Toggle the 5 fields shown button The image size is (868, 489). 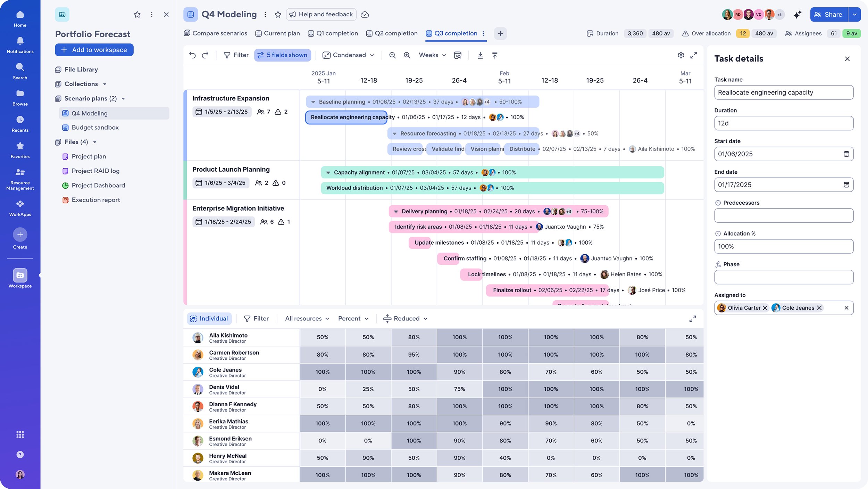click(x=283, y=55)
